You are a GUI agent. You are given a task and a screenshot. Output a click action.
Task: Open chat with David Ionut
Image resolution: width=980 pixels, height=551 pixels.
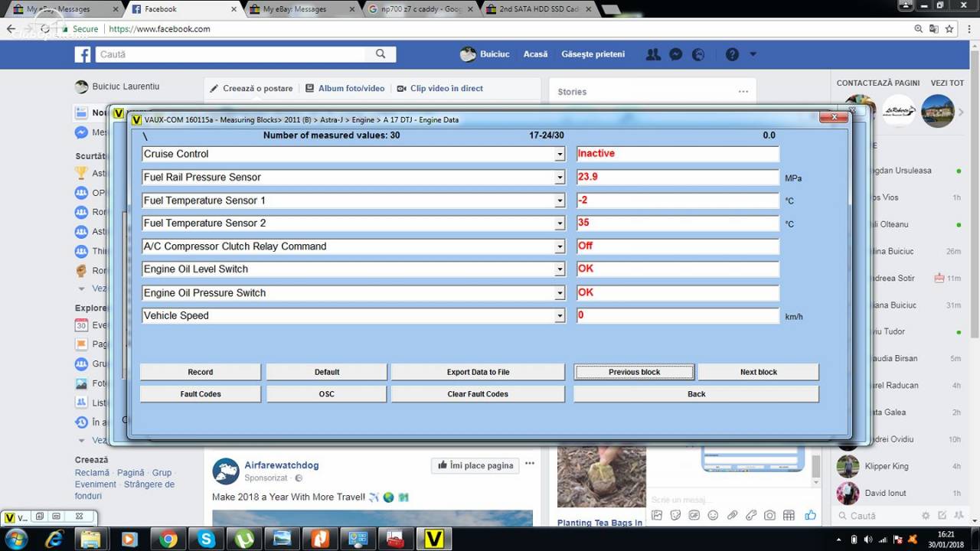tap(897, 493)
